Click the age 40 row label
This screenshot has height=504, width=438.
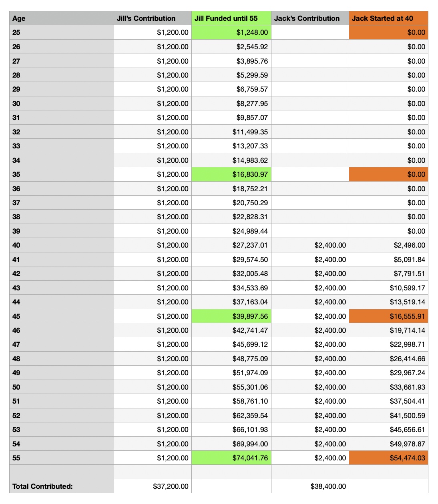(61, 245)
